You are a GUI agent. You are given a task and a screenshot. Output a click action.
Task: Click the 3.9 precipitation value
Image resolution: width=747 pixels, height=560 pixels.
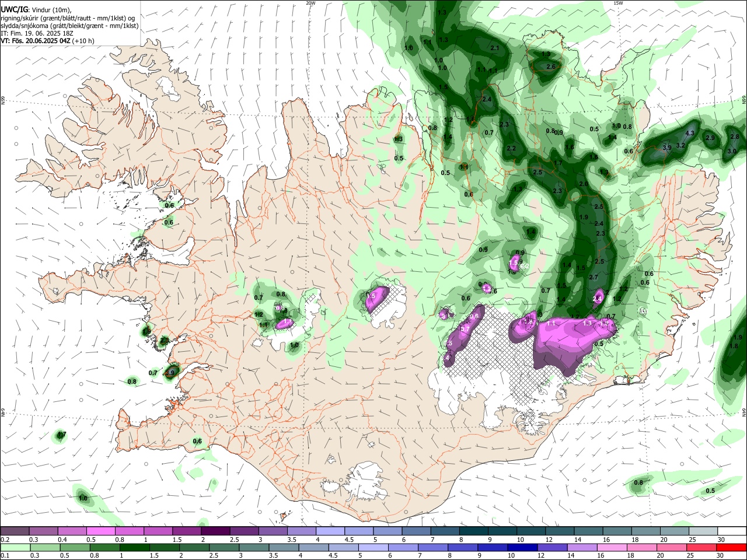click(x=667, y=148)
